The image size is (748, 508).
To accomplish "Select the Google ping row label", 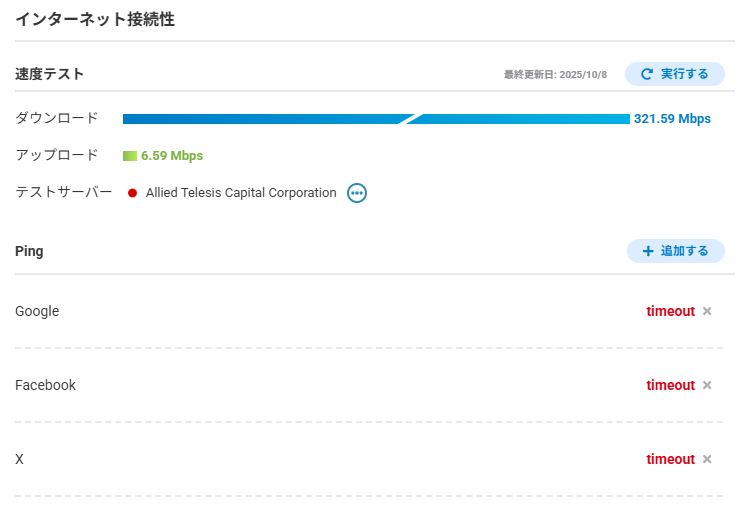I will [x=37, y=311].
